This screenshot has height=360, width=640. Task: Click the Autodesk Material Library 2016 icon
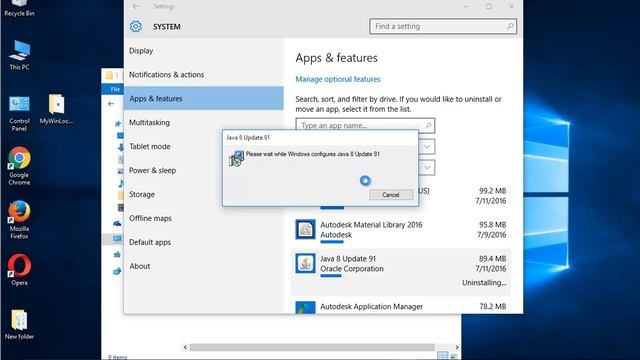(305, 229)
